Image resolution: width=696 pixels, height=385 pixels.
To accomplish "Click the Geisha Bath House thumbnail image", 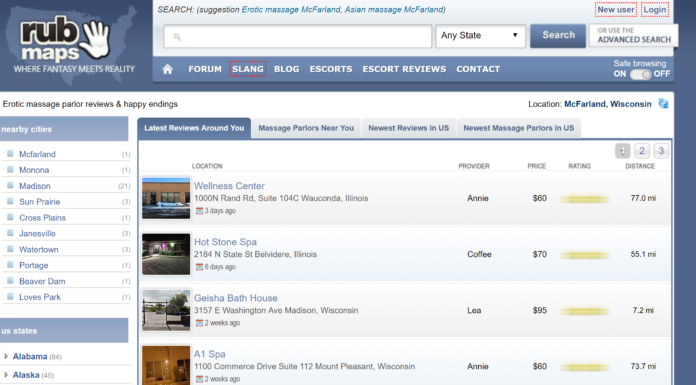I will (166, 310).
